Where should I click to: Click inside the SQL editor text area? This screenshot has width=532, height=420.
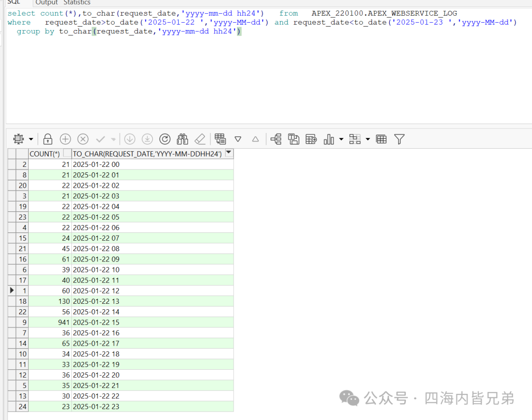[x=269, y=66]
